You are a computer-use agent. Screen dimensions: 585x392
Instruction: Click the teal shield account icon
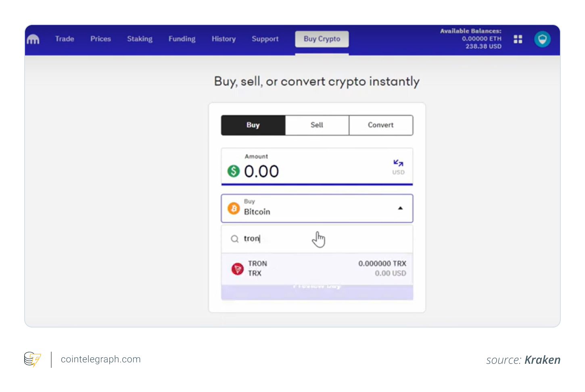(x=542, y=39)
